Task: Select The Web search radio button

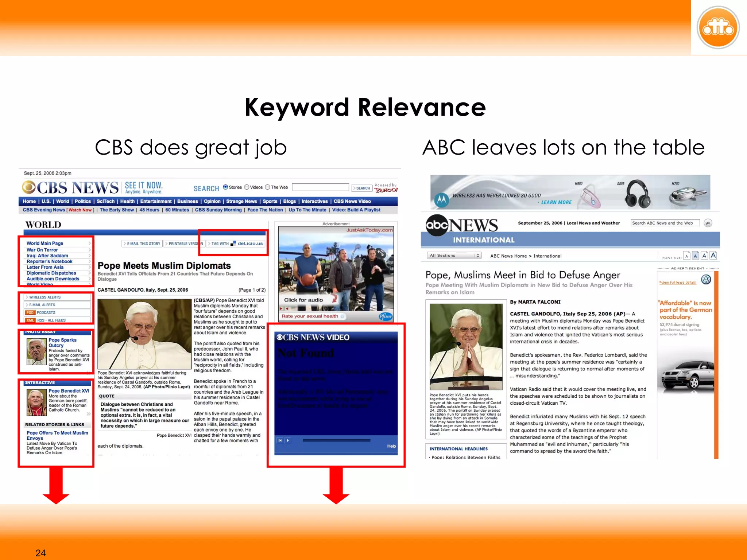Action: coord(267,187)
